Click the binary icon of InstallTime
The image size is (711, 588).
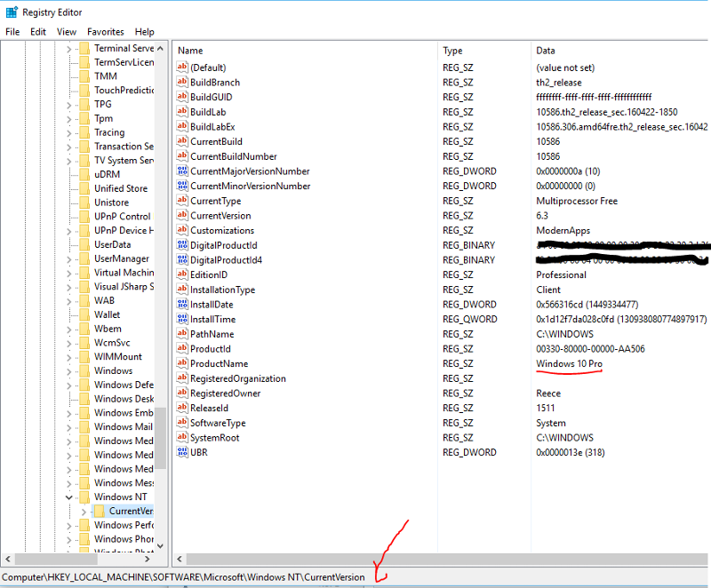[x=182, y=319]
